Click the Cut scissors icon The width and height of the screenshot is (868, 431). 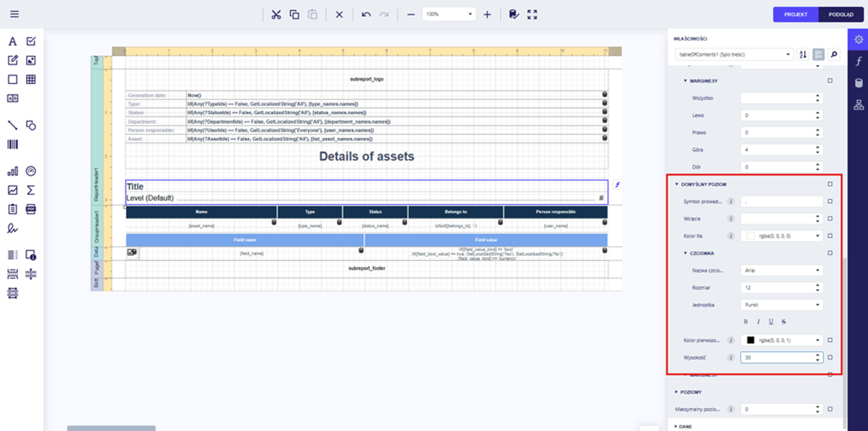coord(276,15)
